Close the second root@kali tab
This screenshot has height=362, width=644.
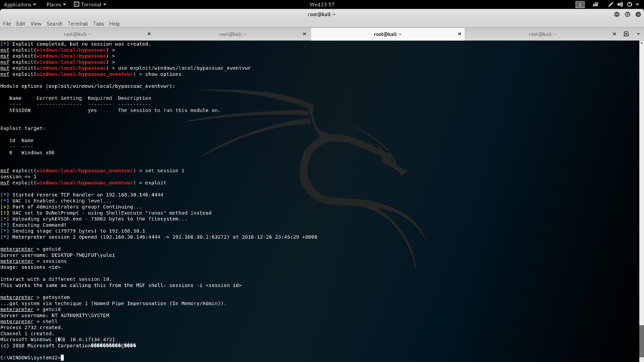tap(304, 34)
